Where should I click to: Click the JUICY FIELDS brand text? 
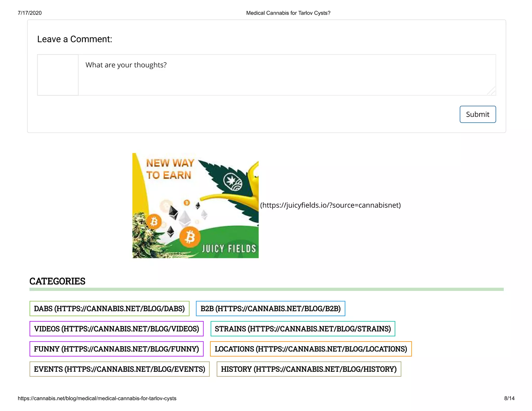coord(229,249)
